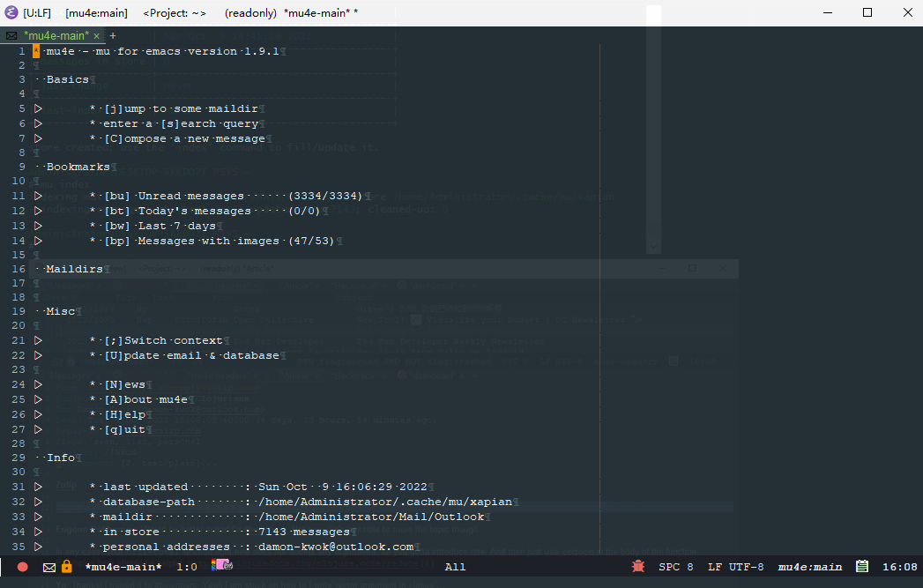Click the LF UTF-8 encoding indicator
The height and width of the screenshot is (588, 923).
(736, 567)
